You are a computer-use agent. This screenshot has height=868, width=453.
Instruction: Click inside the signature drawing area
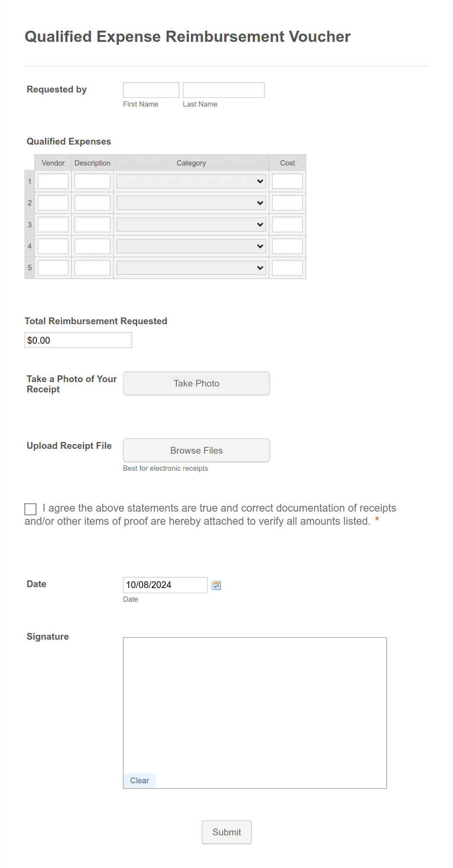254,701
